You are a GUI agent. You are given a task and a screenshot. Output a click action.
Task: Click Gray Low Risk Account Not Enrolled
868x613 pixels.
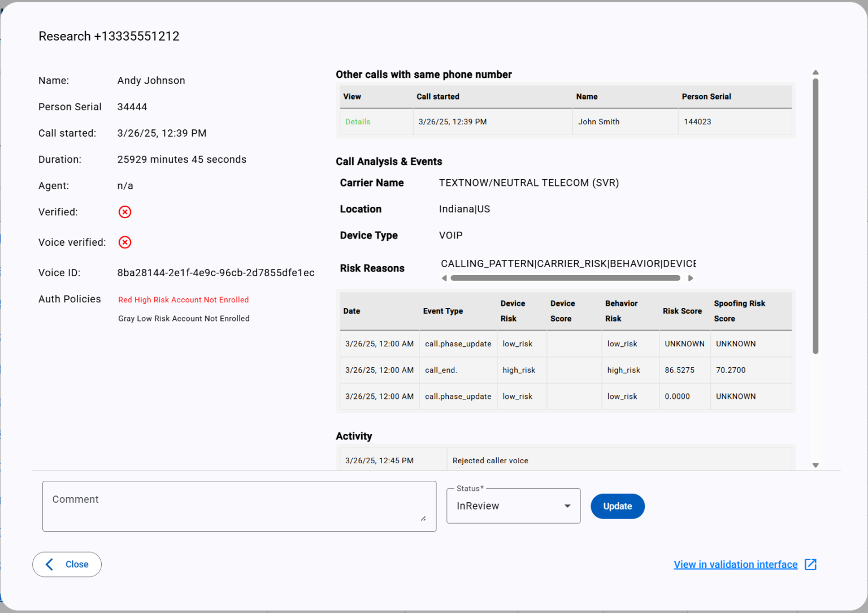184,319
